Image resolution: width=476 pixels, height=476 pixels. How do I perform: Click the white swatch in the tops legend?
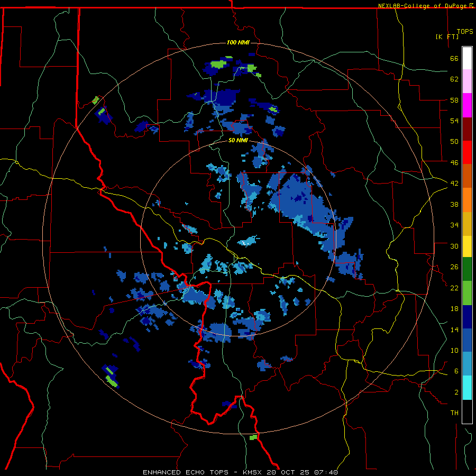[x=467, y=58]
